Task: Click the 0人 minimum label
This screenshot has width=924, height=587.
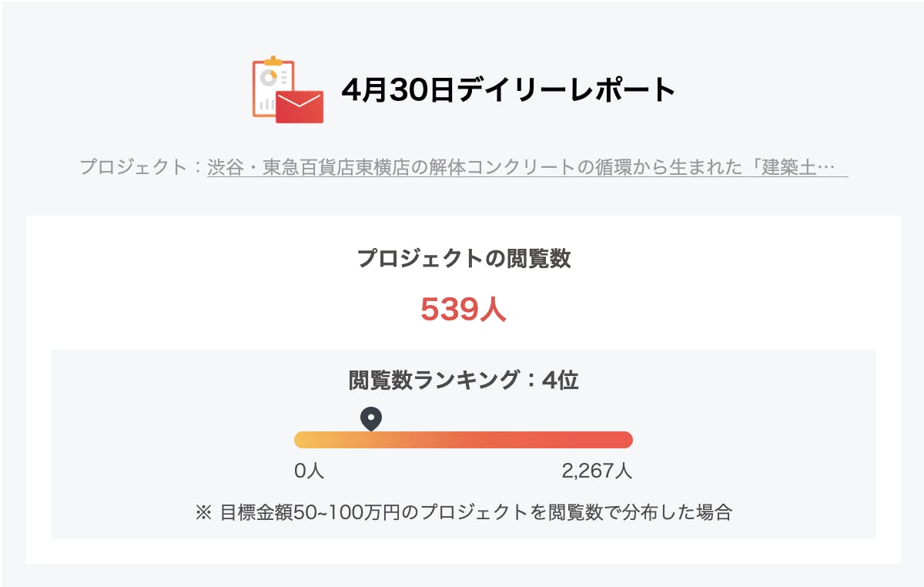Action: pyautogui.click(x=310, y=471)
